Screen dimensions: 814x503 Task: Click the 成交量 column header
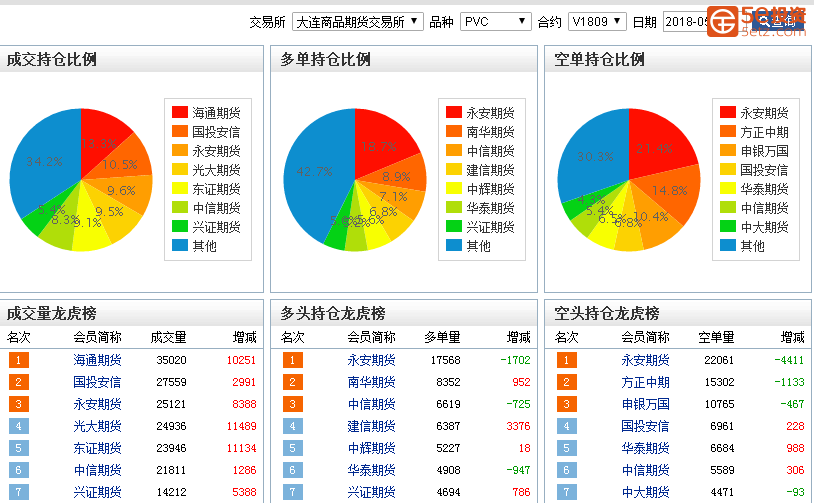168,337
